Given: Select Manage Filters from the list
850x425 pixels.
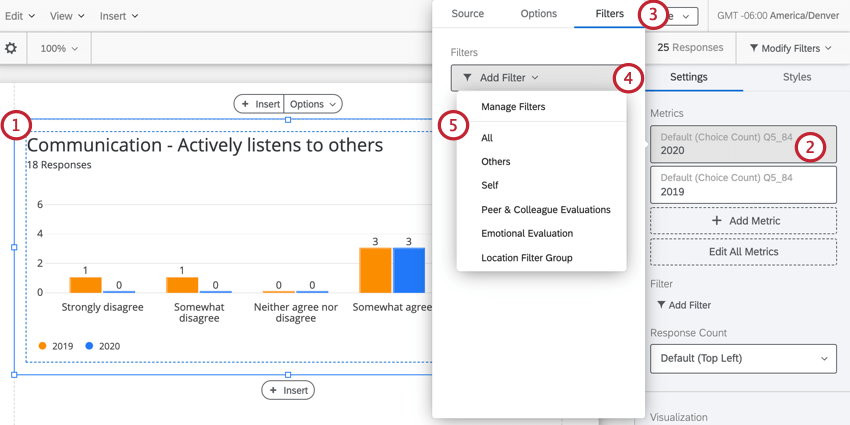Looking at the screenshot, I should 513,107.
